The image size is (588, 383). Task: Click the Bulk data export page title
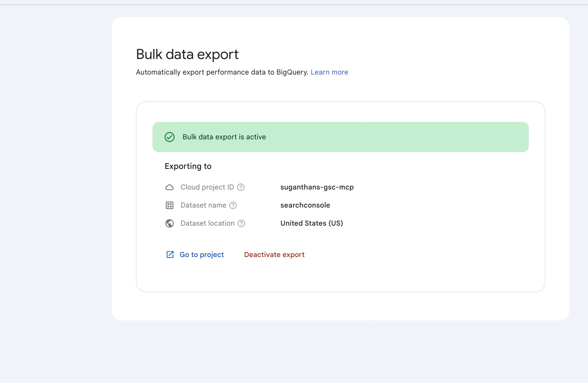(187, 54)
